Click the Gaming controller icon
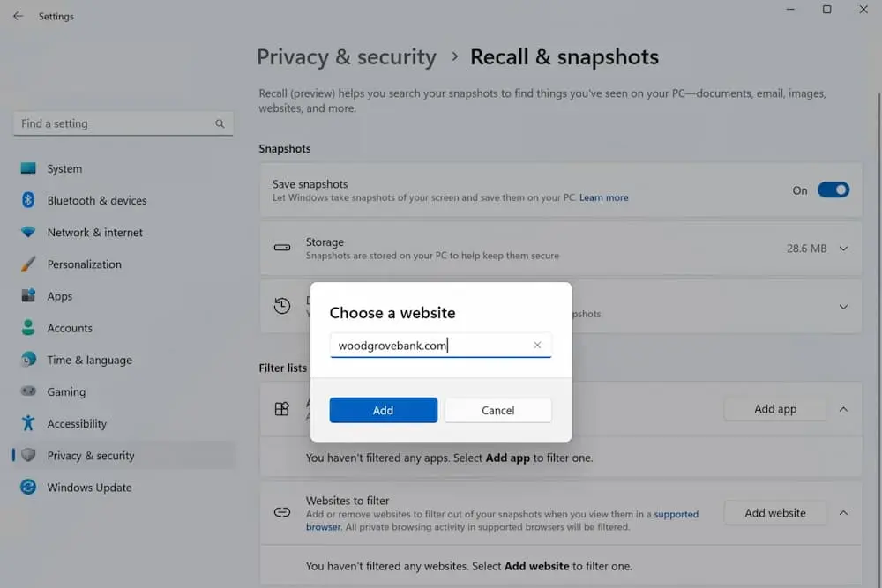The image size is (882, 588). [28, 391]
